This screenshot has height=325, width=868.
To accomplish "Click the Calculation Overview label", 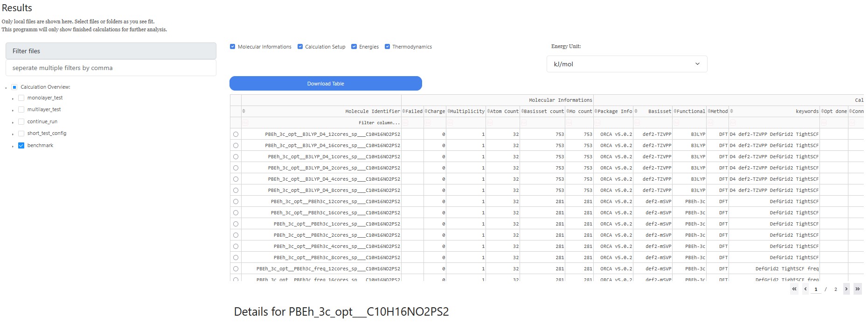I will coord(45,87).
